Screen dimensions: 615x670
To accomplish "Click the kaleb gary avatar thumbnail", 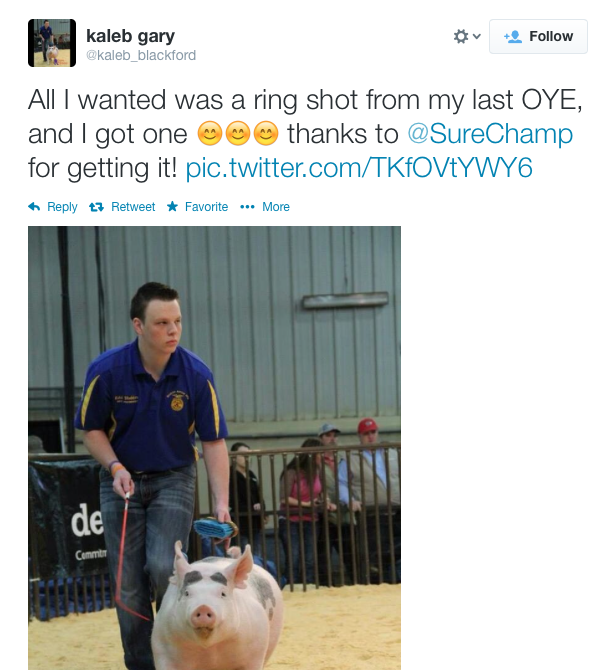I will point(52,43).
